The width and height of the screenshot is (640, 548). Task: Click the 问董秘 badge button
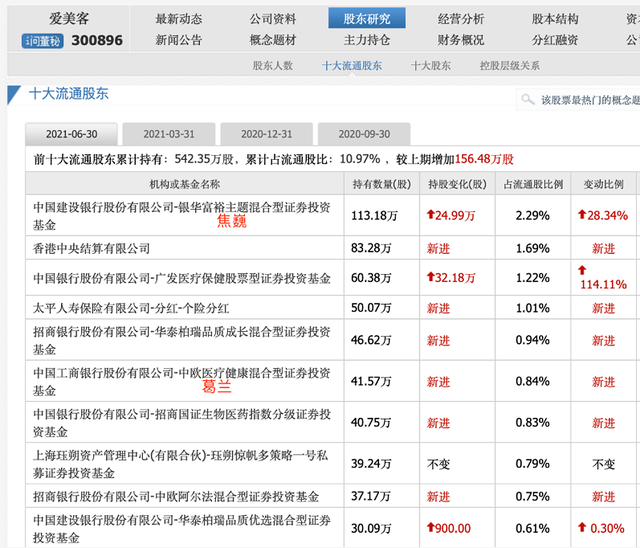42,41
